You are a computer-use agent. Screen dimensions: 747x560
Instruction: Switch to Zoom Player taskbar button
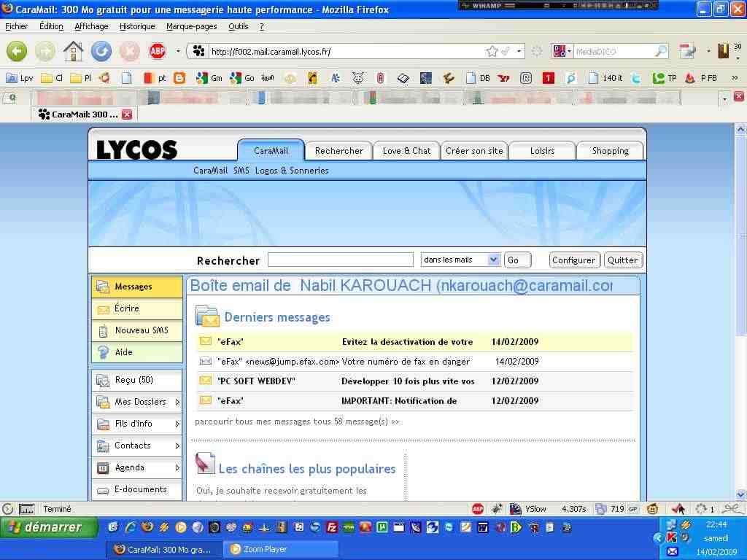pyautogui.click(x=281, y=549)
